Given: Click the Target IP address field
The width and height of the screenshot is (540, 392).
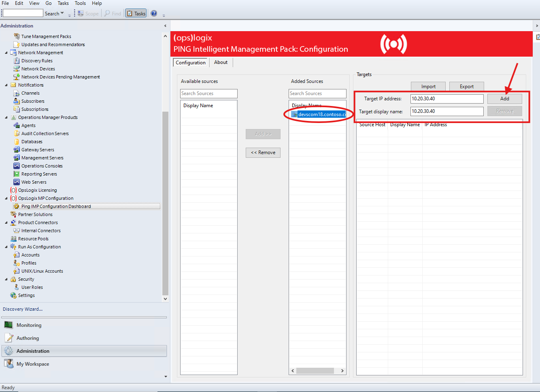Looking at the screenshot, I should [446, 99].
